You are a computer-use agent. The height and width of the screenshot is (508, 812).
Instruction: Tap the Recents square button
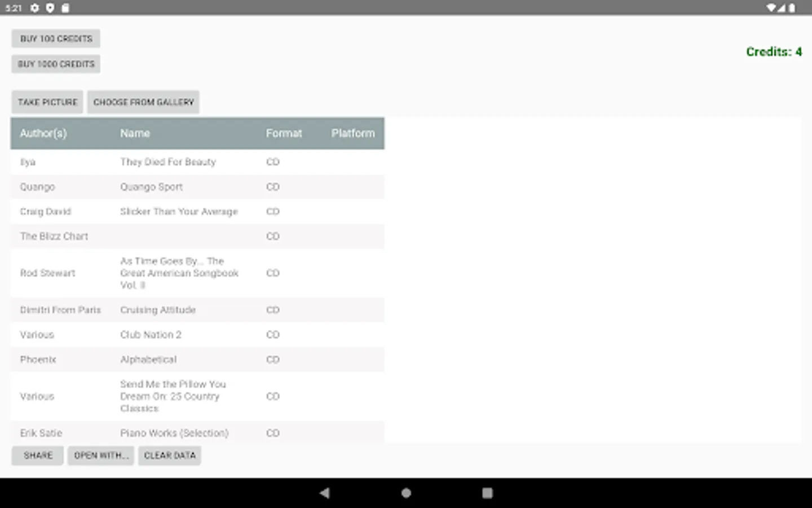[487, 493]
